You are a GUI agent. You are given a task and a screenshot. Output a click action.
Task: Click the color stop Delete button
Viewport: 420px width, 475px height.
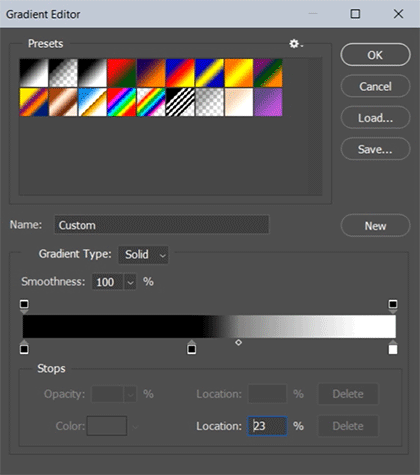348,426
